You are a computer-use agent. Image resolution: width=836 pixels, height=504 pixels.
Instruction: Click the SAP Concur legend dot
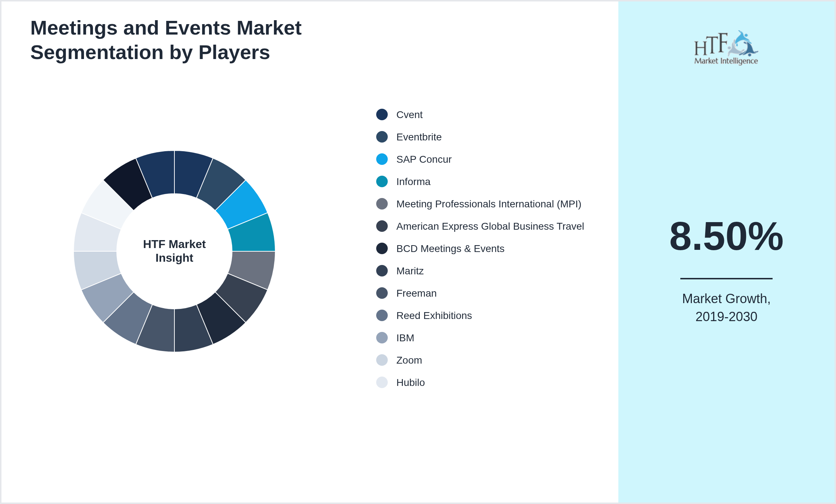pos(382,159)
